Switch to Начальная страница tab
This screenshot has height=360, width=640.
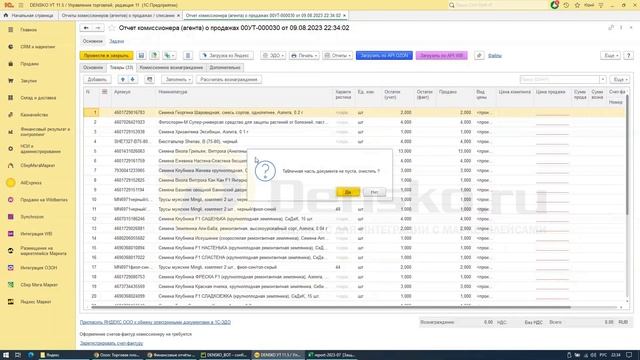point(29,16)
